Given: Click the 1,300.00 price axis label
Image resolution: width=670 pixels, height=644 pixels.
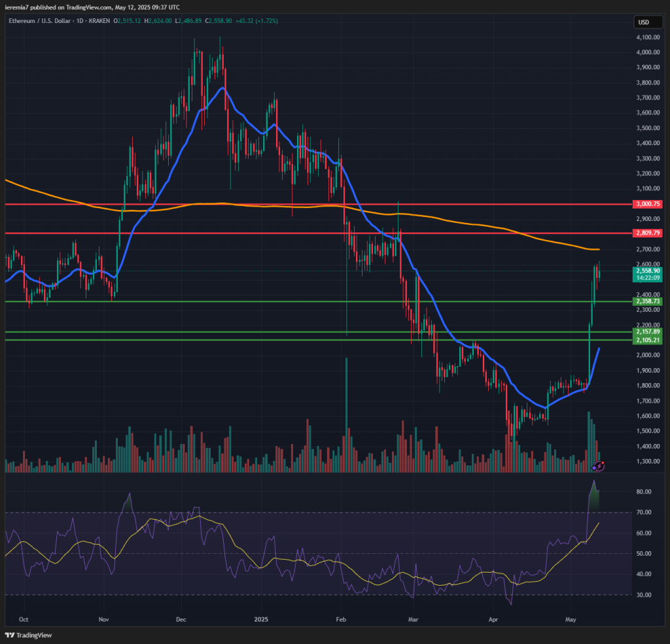Looking at the screenshot, I should click(x=648, y=462).
